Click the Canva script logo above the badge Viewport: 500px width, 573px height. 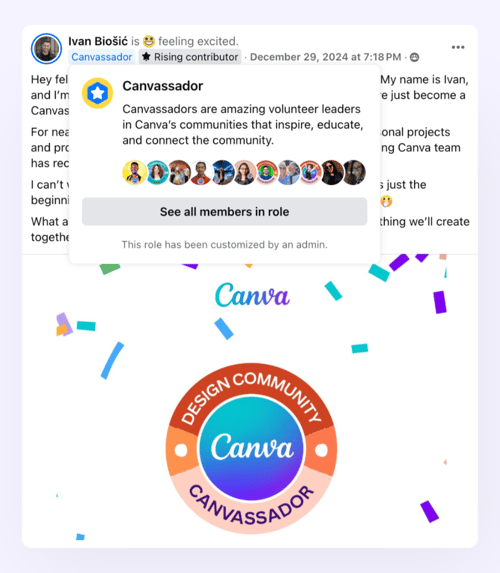click(252, 295)
